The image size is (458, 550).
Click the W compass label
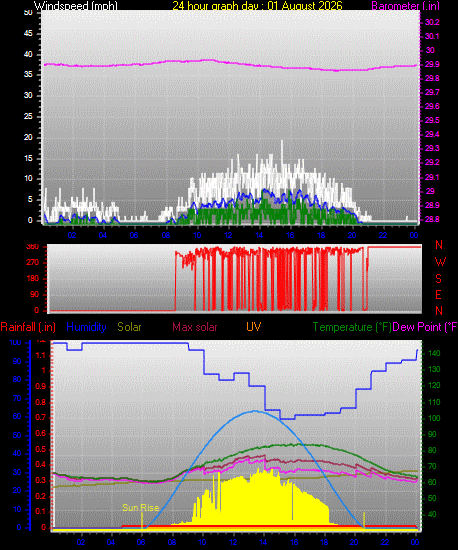[440, 262]
